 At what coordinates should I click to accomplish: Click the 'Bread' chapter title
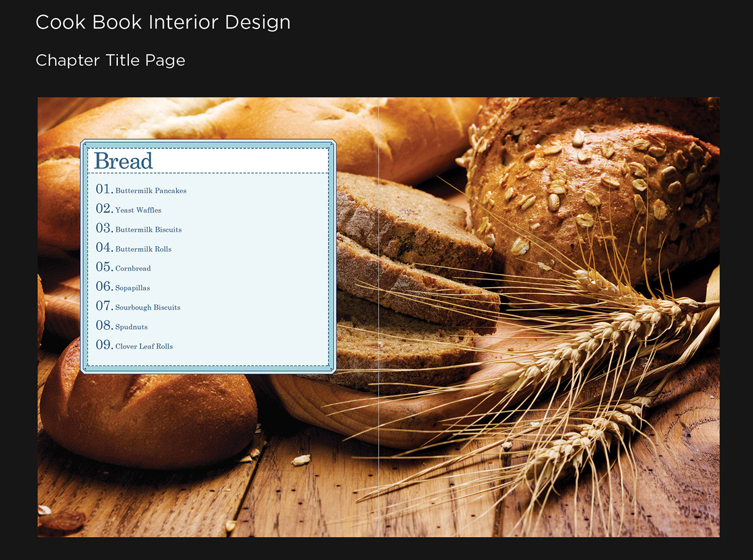(x=123, y=161)
